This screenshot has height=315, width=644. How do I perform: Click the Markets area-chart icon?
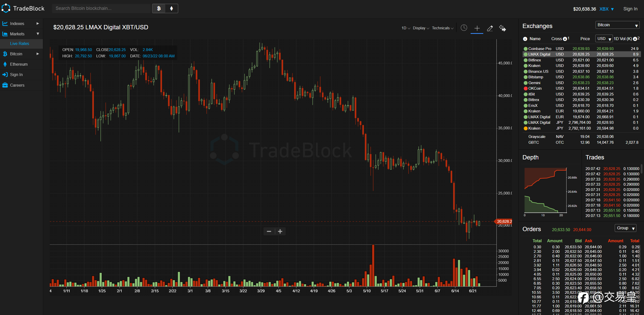[5, 34]
